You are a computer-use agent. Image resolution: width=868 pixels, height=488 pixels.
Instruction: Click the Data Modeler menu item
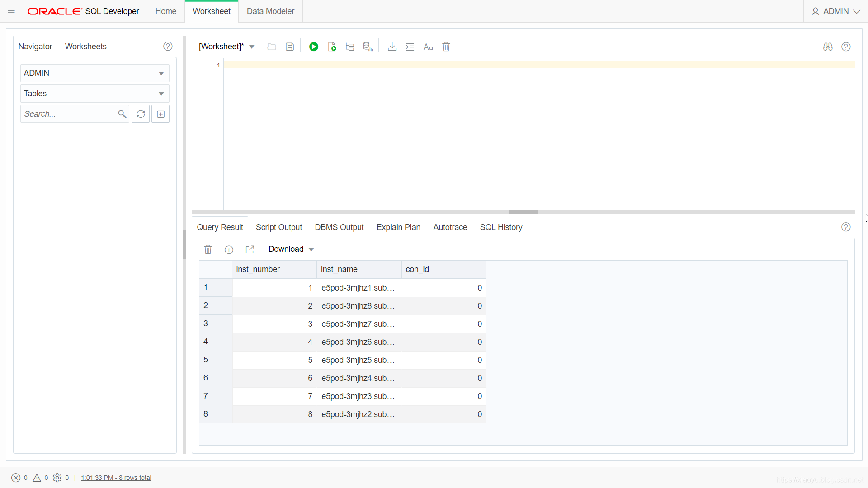270,11
